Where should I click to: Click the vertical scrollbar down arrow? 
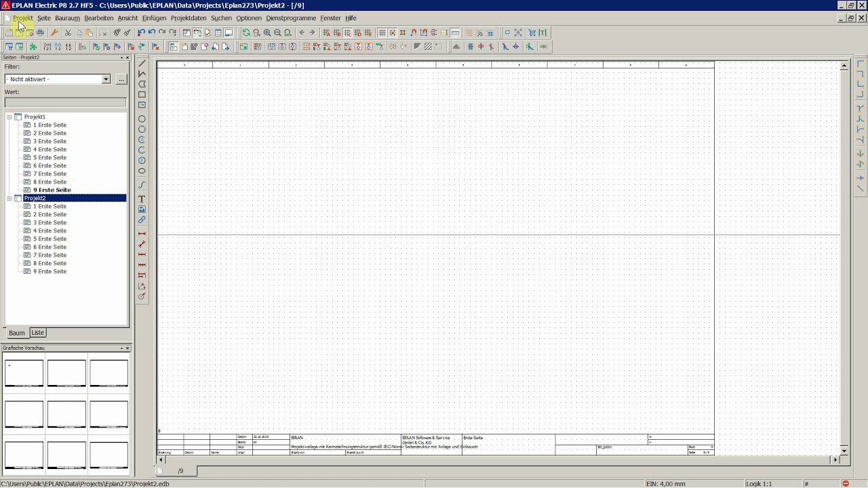[844, 451]
